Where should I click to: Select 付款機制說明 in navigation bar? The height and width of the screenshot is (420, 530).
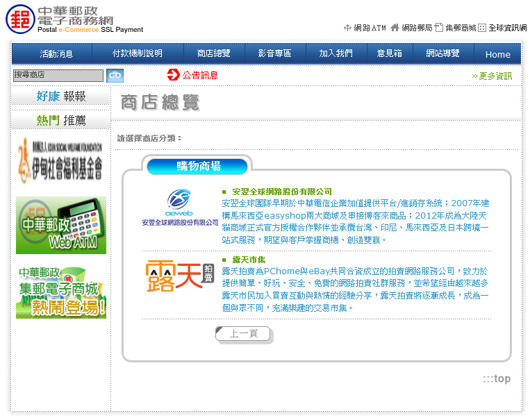point(138,53)
